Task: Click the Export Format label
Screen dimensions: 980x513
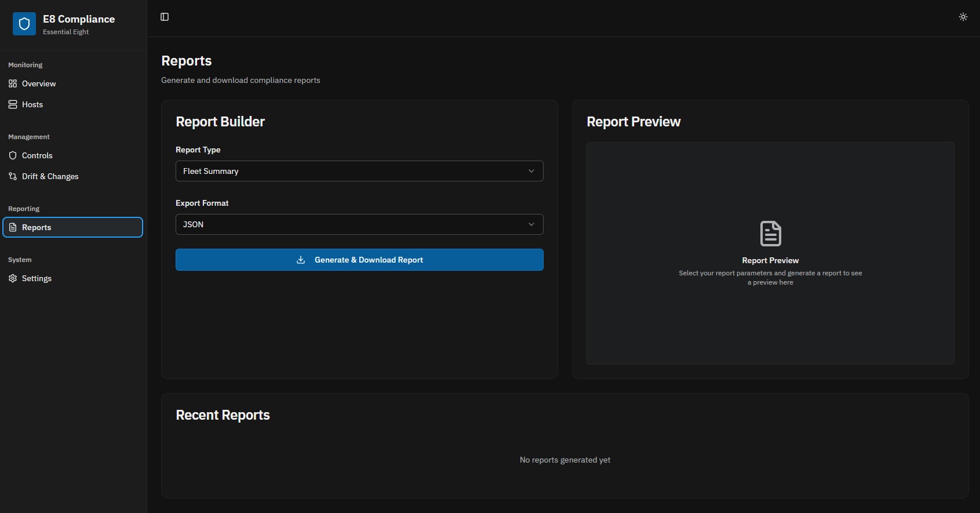Action: click(x=202, y=203)
